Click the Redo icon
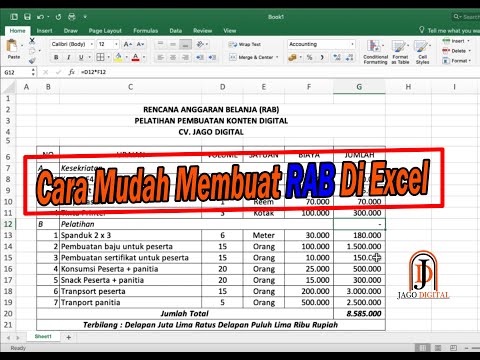 pyautogui.click(x=58, y=17)
